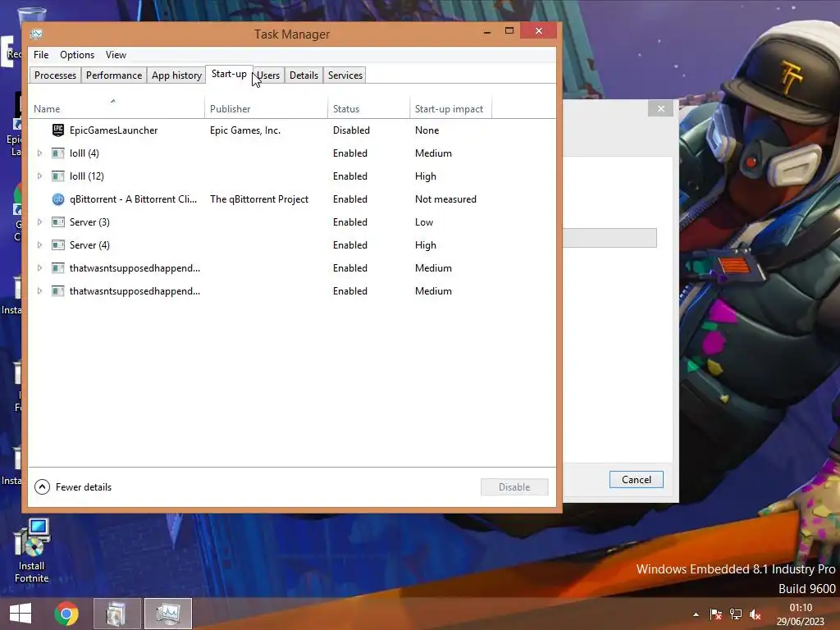840x630 pixels.
Task: Click the Fewer details label
Action: point(84,487)
